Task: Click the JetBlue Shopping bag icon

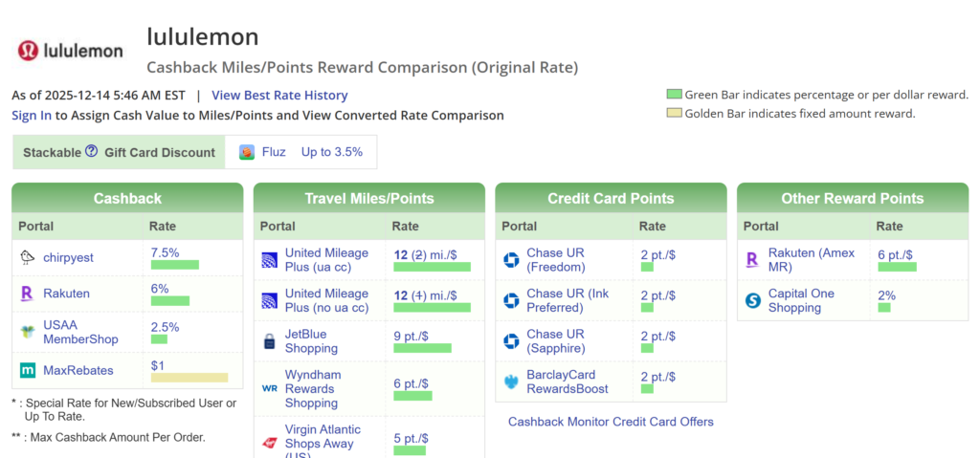Action: tap(269, 341)
